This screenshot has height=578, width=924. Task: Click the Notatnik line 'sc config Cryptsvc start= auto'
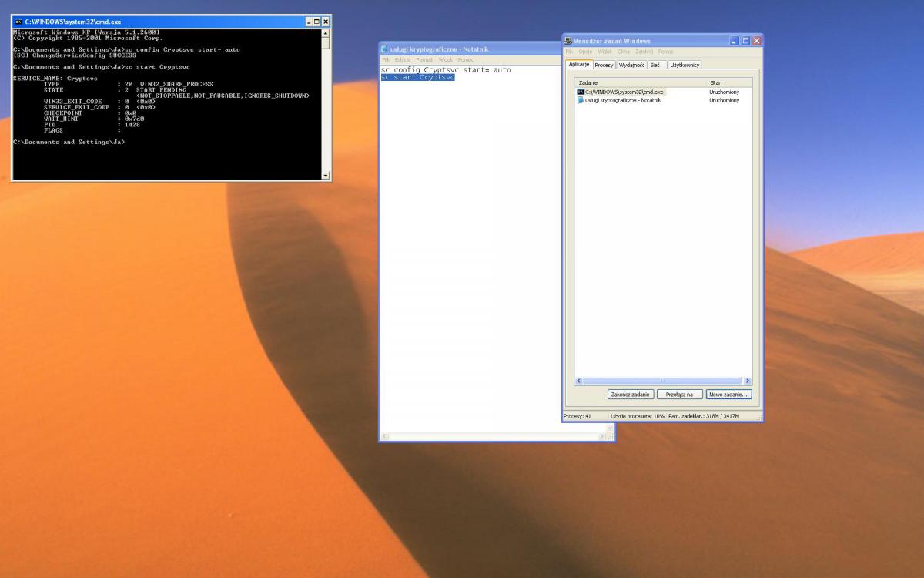(446, 70)
